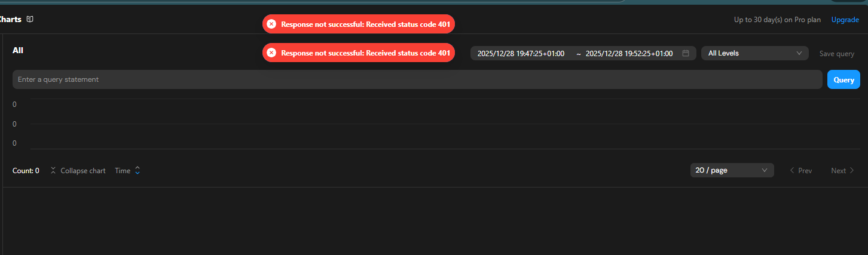
Task: Open the calendar icon in the date range
Action: (x=686, y=53)
